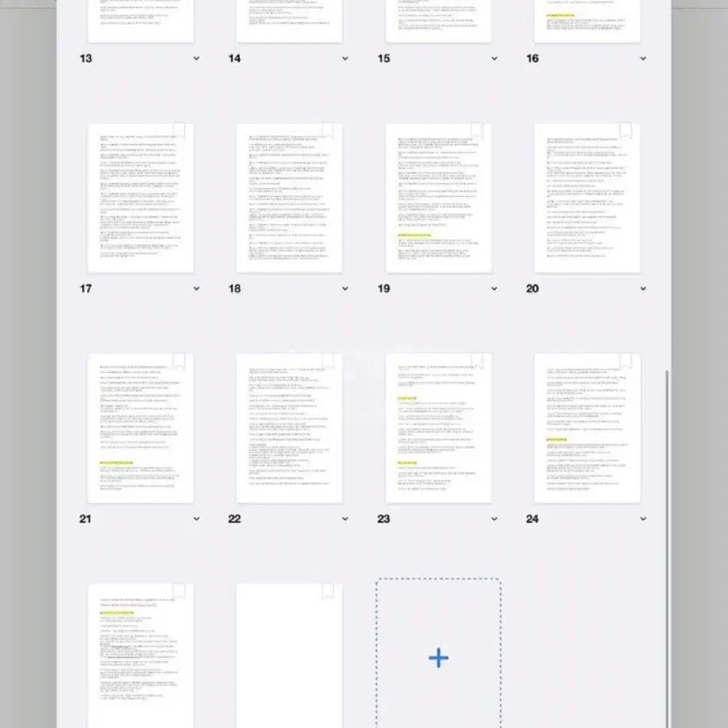This screenshot has width=728, height=728.
Task: Open options chevron for page 13
Action: pyautogui.click(x=196, y=58)
